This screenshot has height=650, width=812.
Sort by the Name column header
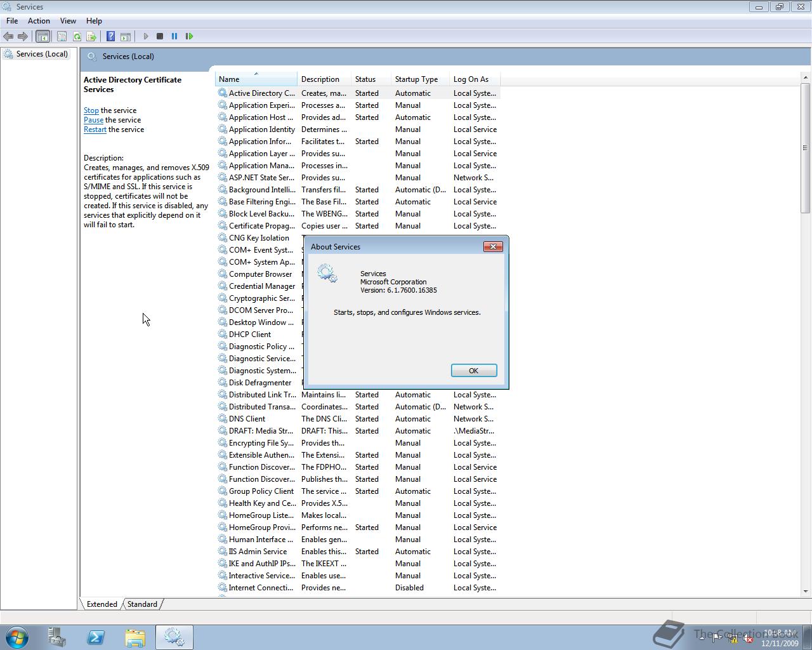coord(256,79)
